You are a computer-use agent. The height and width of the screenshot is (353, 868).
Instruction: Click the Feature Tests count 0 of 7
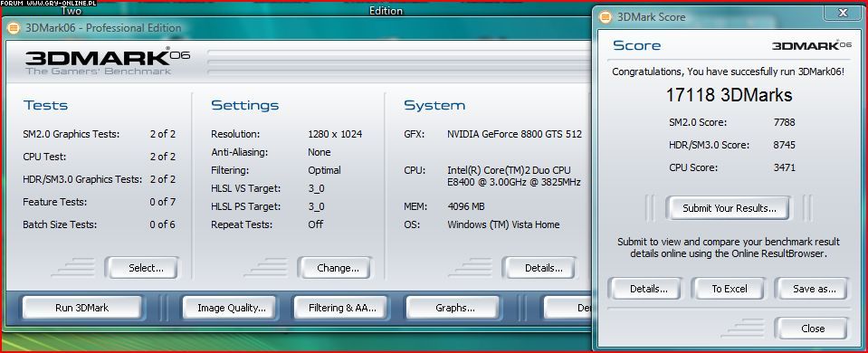click(162, 202)
